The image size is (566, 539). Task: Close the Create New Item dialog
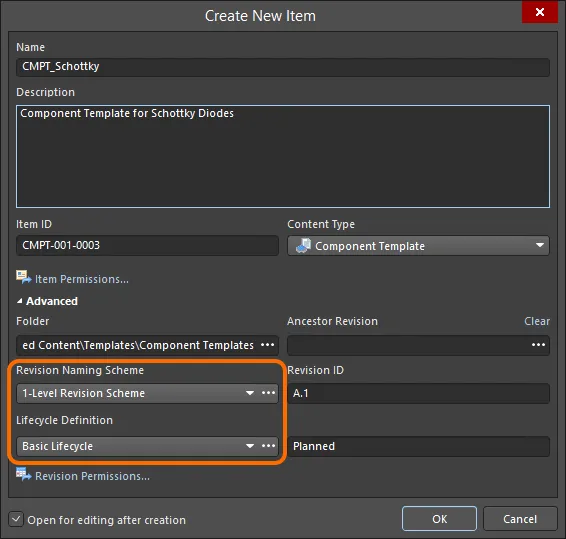540,12
